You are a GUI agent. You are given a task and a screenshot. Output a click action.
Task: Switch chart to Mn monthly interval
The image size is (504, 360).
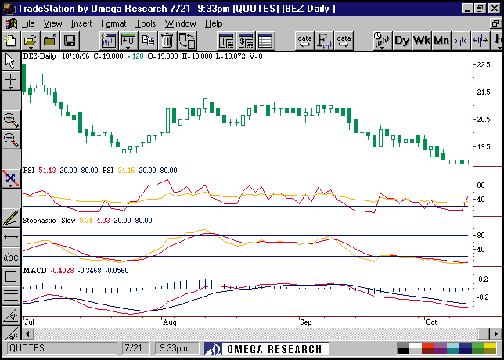pyautogui.click(x=441, y=41)
